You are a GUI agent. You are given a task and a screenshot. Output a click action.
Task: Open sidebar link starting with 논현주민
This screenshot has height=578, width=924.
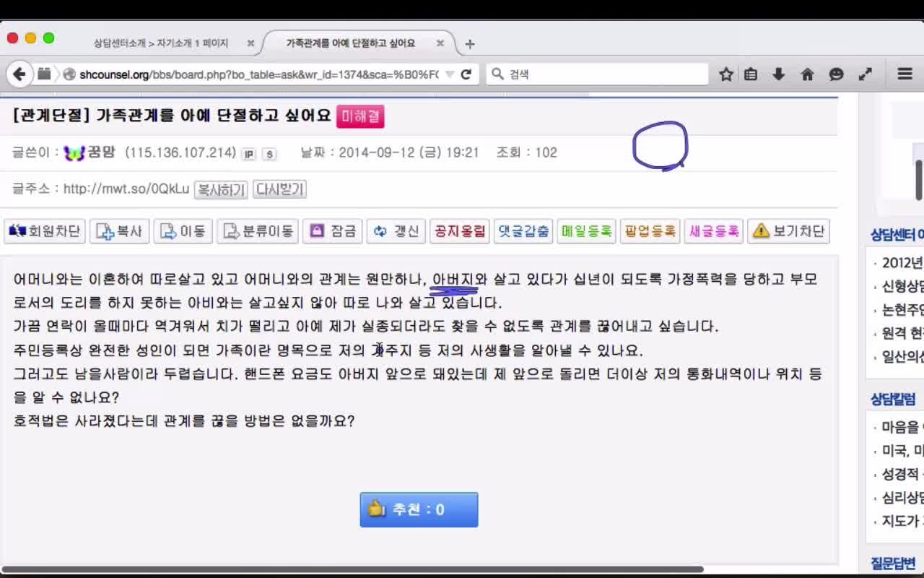click(x=902, y=310)
